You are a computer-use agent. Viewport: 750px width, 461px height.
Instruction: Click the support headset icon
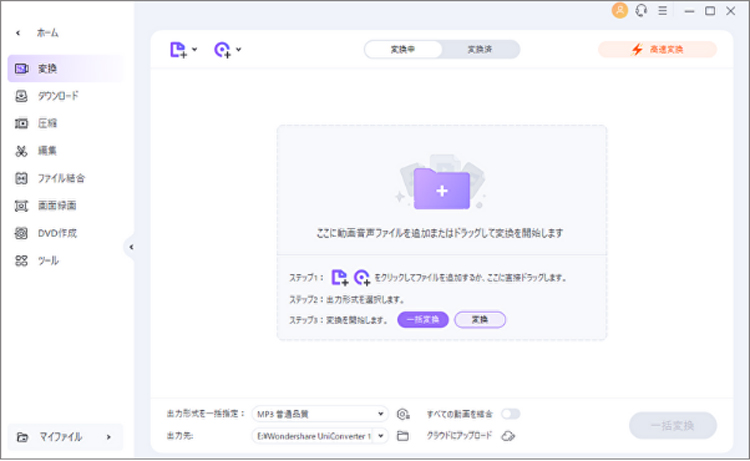[x=641, y=11]
